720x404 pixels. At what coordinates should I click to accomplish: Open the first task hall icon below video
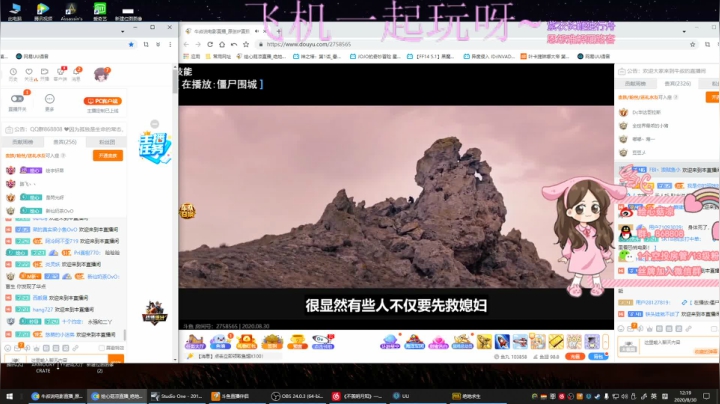click(195, 342)
